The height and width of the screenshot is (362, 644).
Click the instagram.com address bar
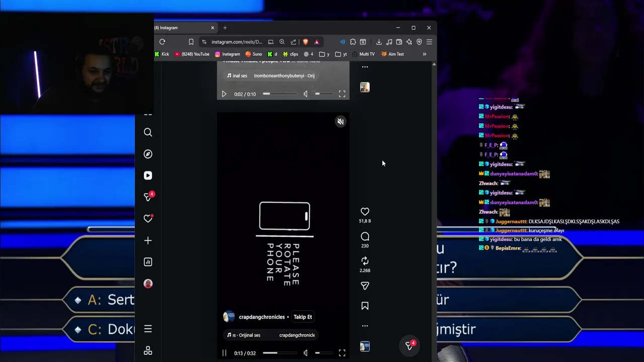[x=236, y=42]
